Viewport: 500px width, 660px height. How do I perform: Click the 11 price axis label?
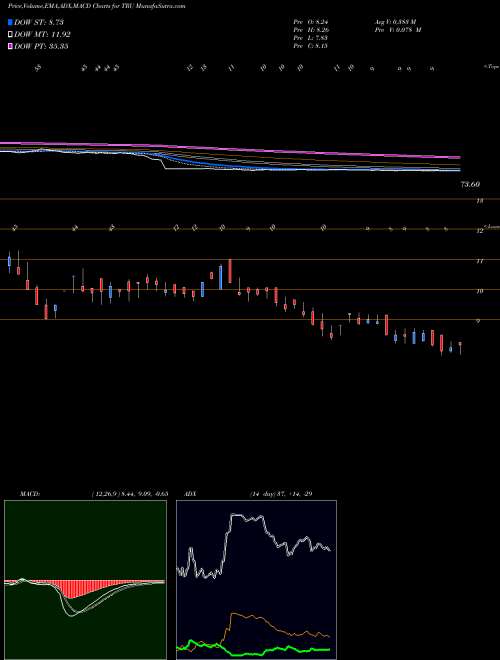[x=479, y=261]
